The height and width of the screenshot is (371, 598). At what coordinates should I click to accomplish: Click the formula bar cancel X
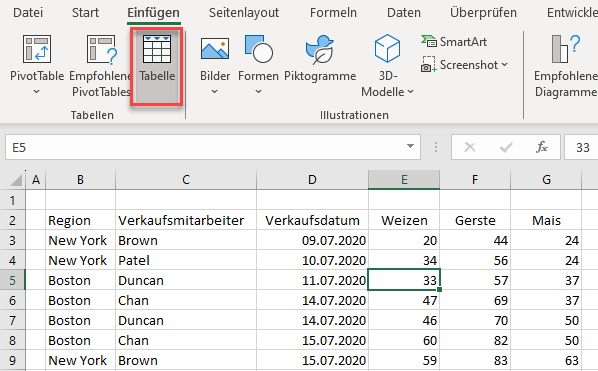[470, 147]
